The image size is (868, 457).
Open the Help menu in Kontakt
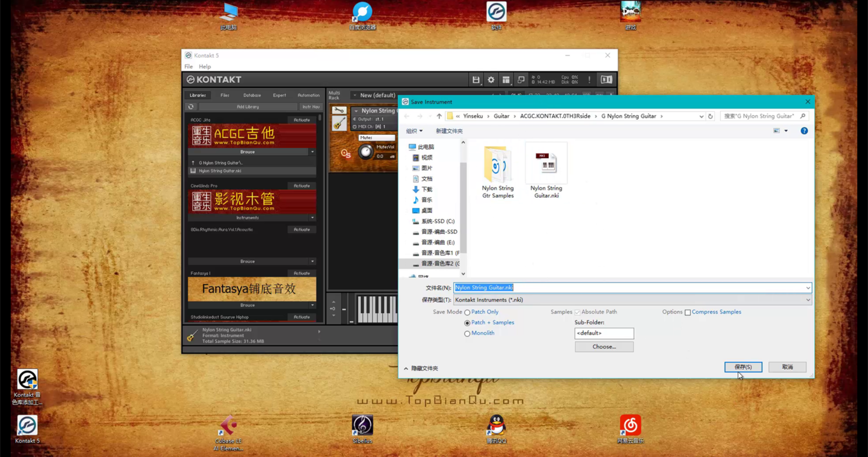(205, 67)
